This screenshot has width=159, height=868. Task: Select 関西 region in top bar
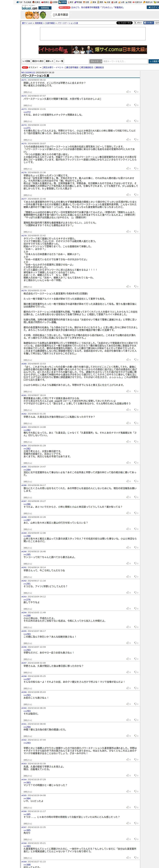pyautogui.click(x=100, y=2)
